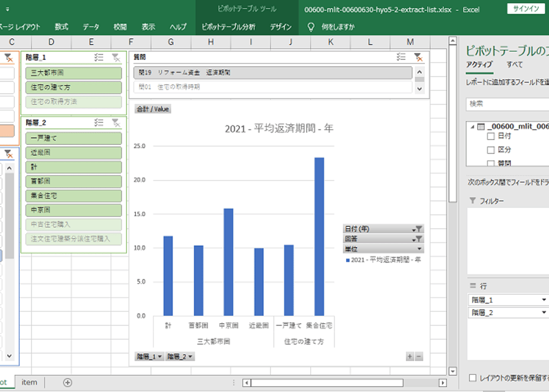Click the horizontal scrollbar left arrow
Viewport: 549px width, 392px height.
[x=247, y=382]
